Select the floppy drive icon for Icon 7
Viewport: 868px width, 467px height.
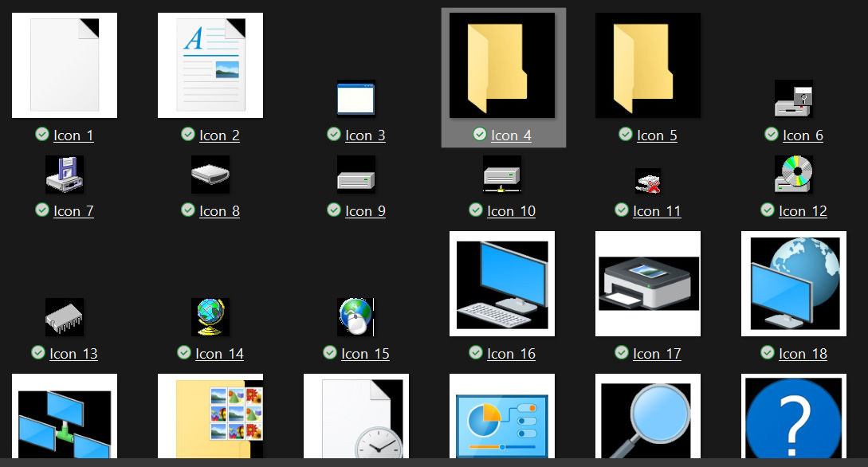(64, 174)
